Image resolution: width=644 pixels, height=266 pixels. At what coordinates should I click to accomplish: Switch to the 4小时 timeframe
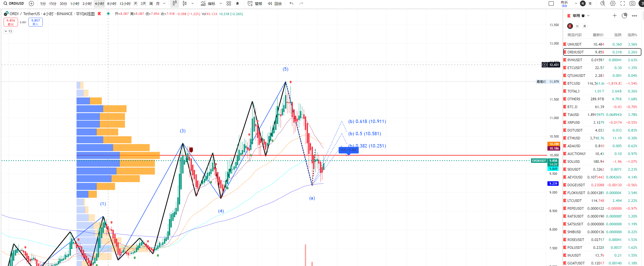pos(99,3)
